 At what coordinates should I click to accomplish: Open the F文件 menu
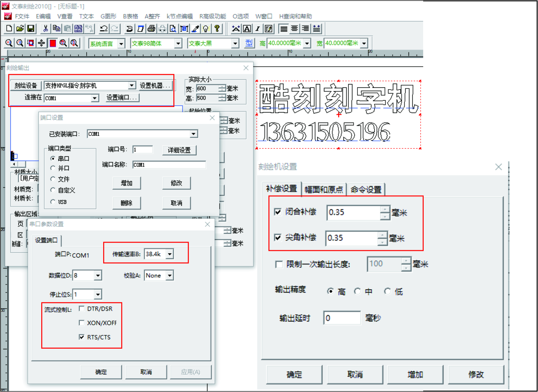(x=22, y=17)
